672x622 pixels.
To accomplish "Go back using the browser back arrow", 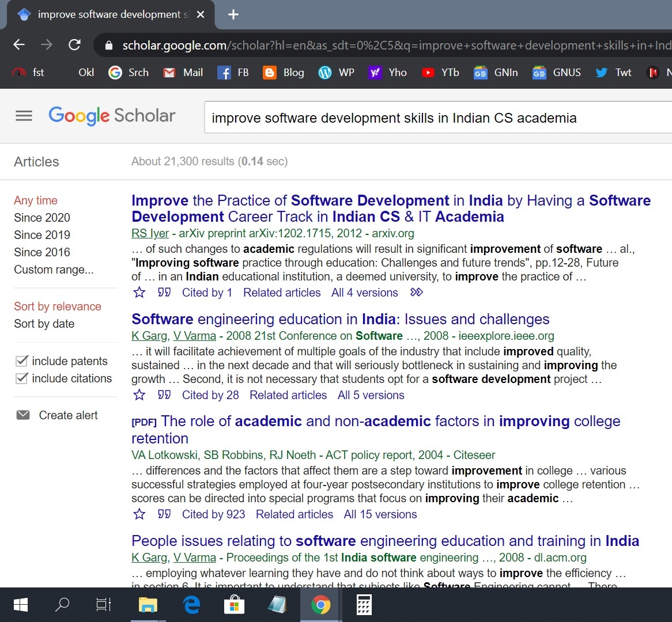I will [x=19, y=45].
